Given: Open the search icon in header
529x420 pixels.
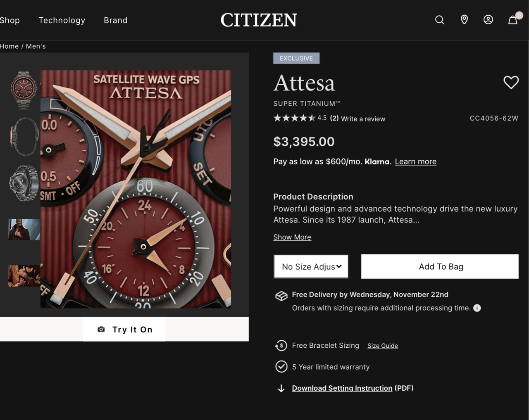Looking at the screenshot, I should (439, 20).
